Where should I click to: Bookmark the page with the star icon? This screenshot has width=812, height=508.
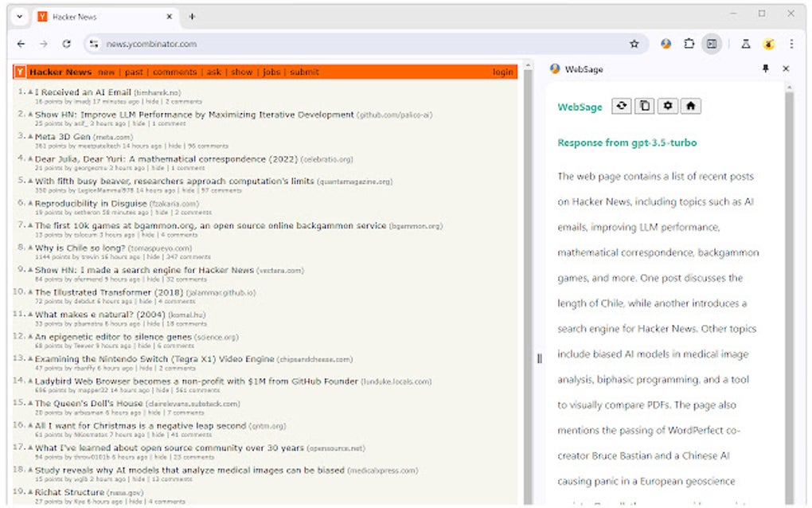pos(634,45)
